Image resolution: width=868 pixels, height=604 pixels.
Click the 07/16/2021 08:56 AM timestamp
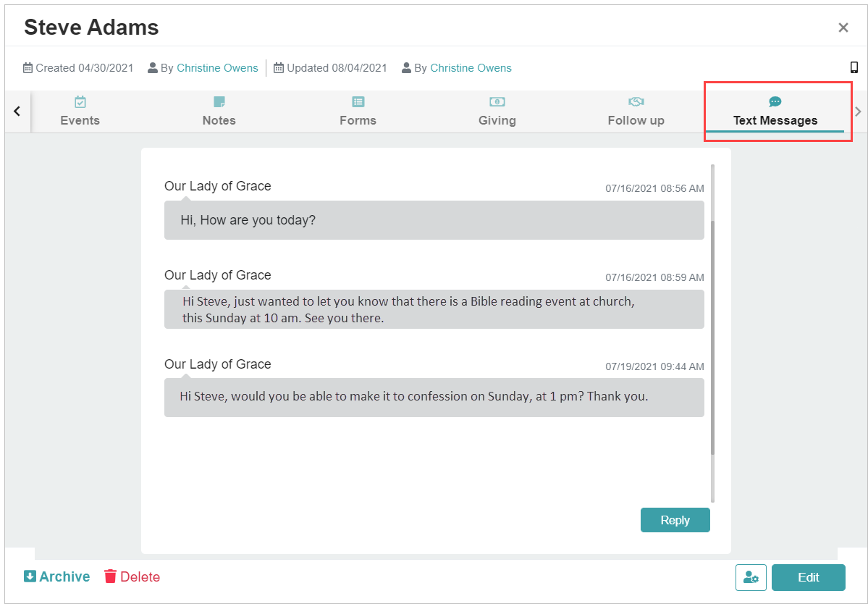pos(654,189)
